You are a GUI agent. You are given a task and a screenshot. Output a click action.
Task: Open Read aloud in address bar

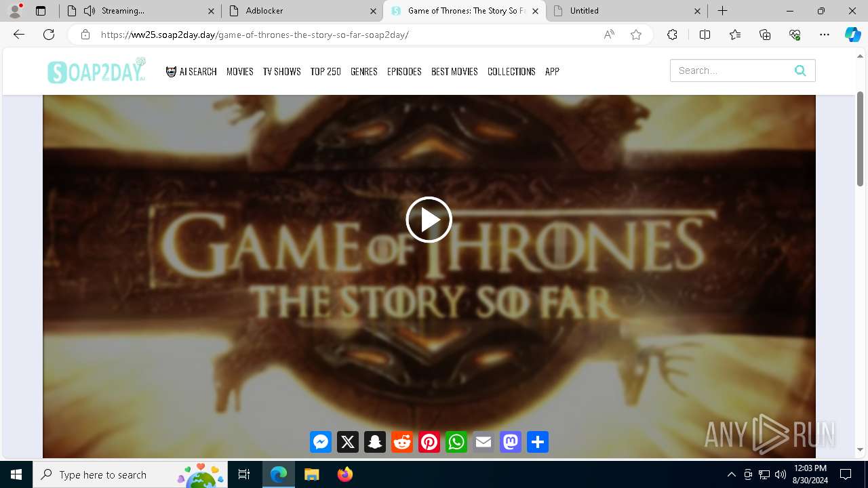(609, 35)
